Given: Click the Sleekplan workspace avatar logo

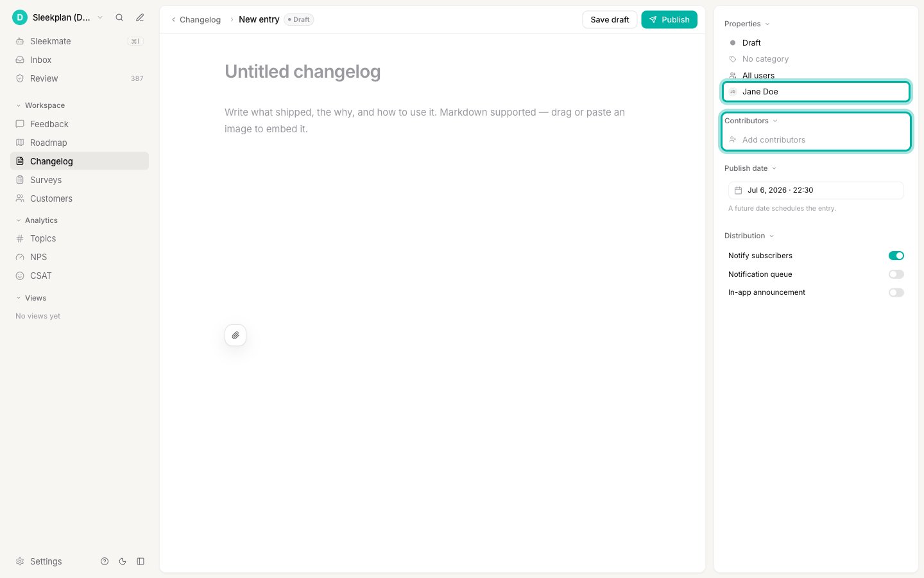Looking at the screenshot, I should pyautogui.click(x=20, y=17).
